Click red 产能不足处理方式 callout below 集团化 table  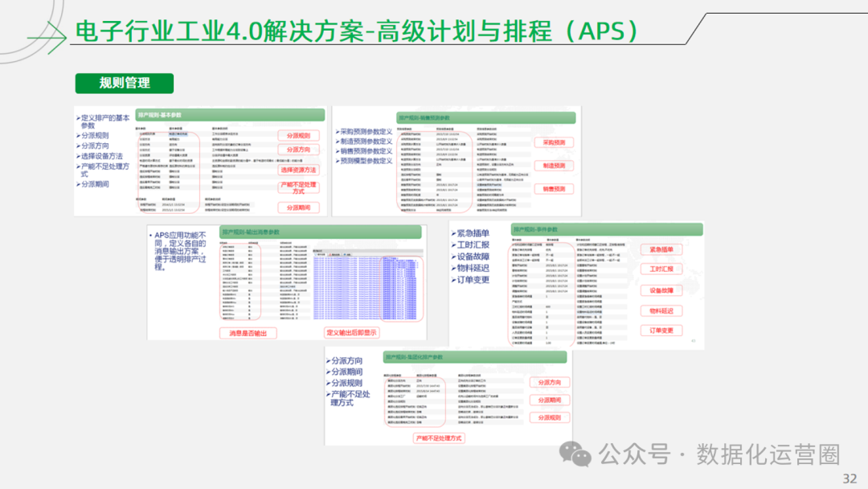click(x=439, y=438)
